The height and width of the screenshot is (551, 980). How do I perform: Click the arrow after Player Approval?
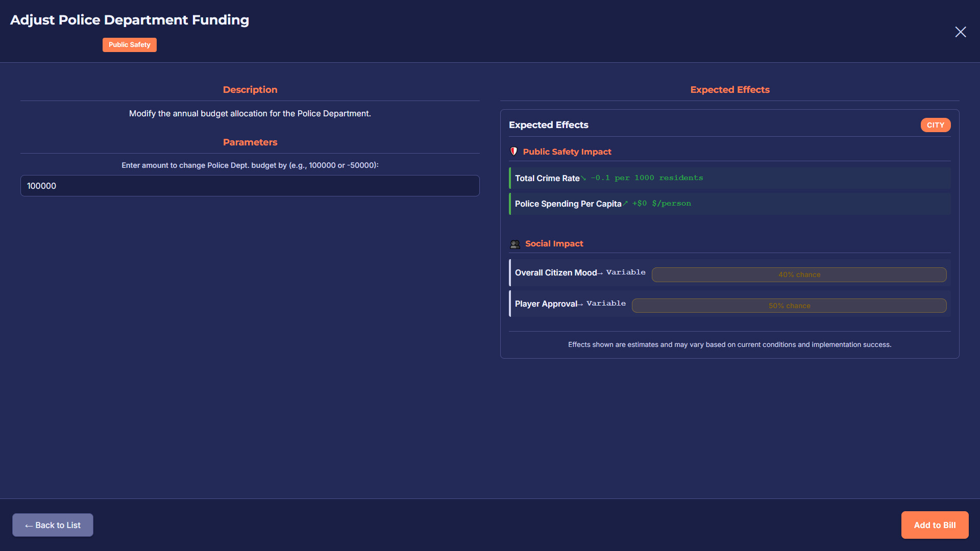581,304
